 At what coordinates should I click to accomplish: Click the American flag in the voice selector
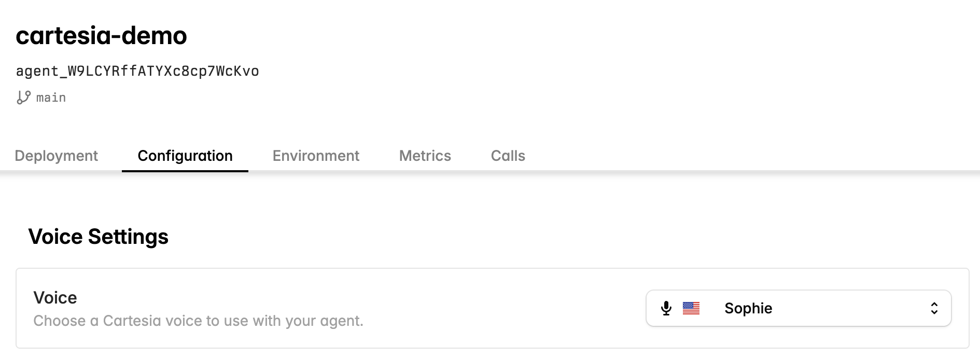tap(692, 308)
